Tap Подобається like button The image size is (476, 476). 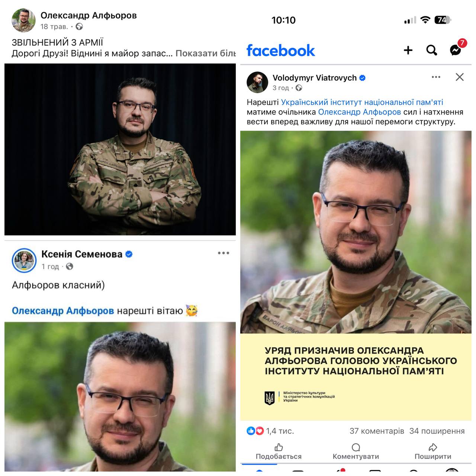(279, 451)
